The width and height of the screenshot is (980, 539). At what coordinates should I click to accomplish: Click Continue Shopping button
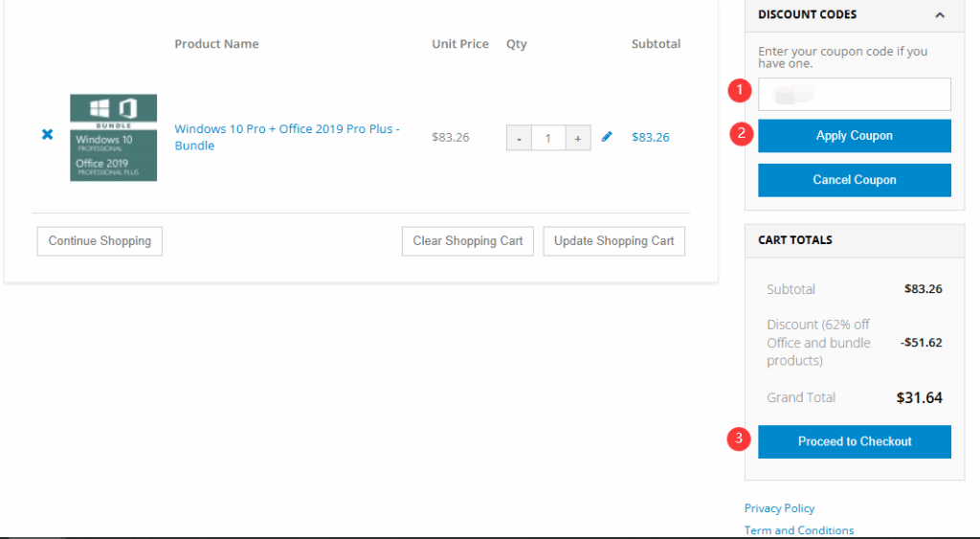(100, 241)
